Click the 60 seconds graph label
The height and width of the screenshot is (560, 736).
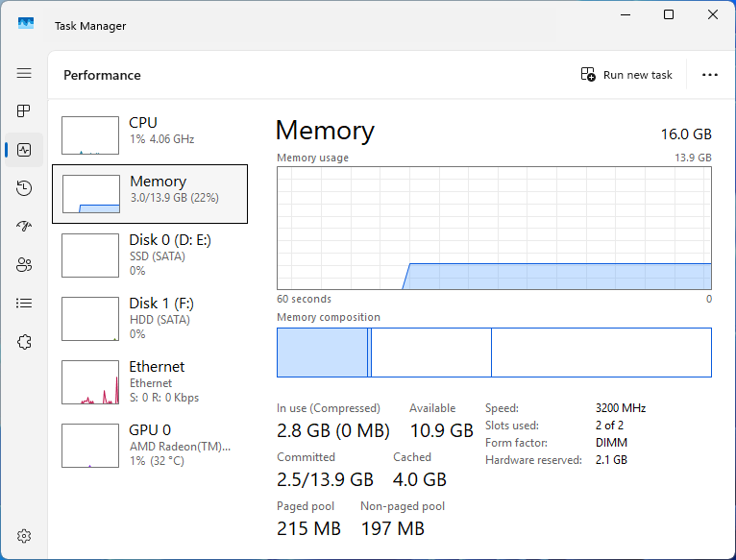click(304, 299)
